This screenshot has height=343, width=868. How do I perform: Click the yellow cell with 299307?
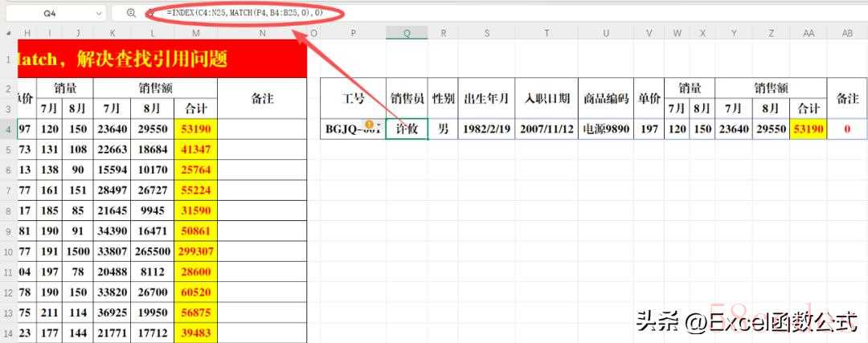coord(195,251)
